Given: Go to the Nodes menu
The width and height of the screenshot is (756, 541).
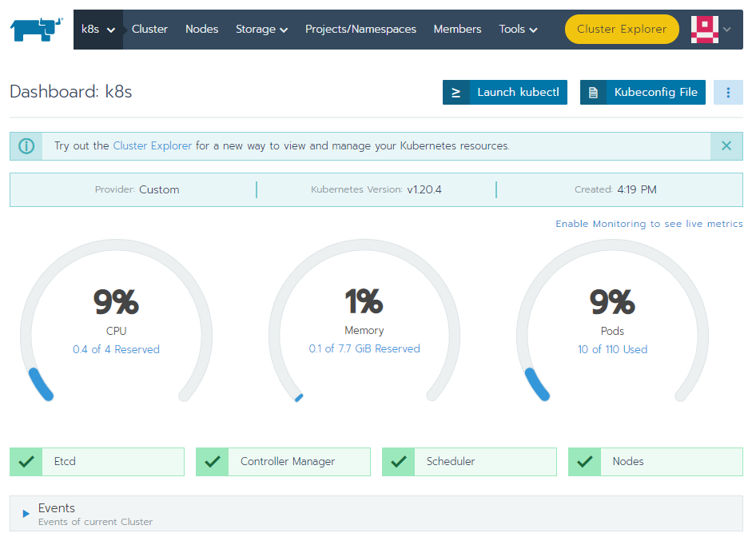Looking at the screenshot, I should 201,30.
